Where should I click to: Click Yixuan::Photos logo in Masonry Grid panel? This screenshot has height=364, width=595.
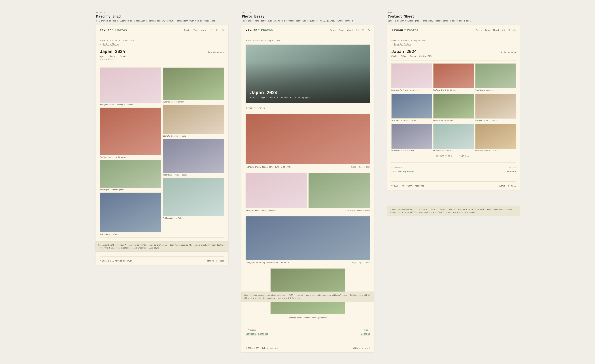[x=113, y=30]
